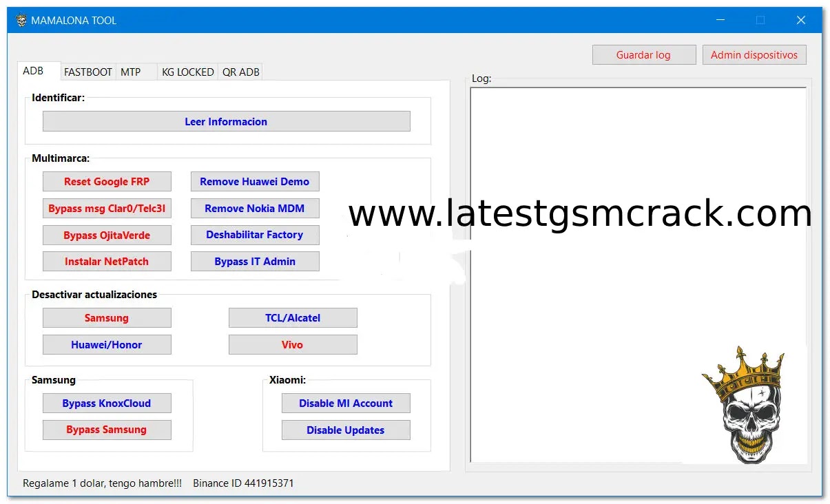
Task: Click Bypass Samsung button
Action: point(107,430)
